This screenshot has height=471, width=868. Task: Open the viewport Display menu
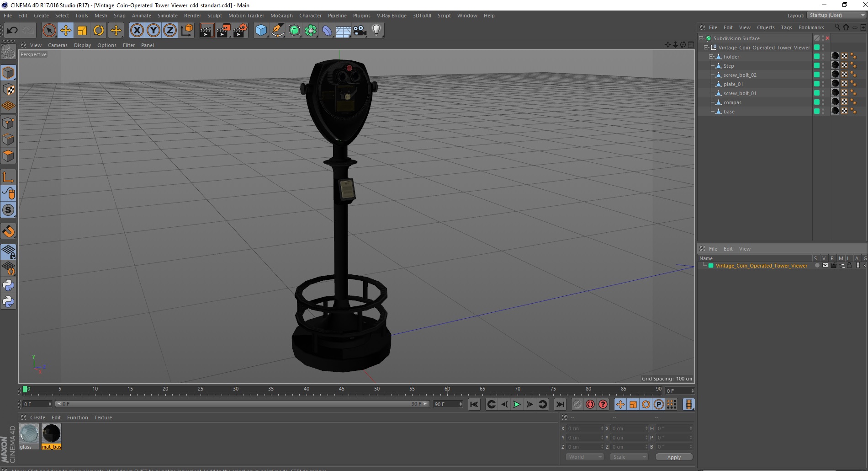pos(82,45)
